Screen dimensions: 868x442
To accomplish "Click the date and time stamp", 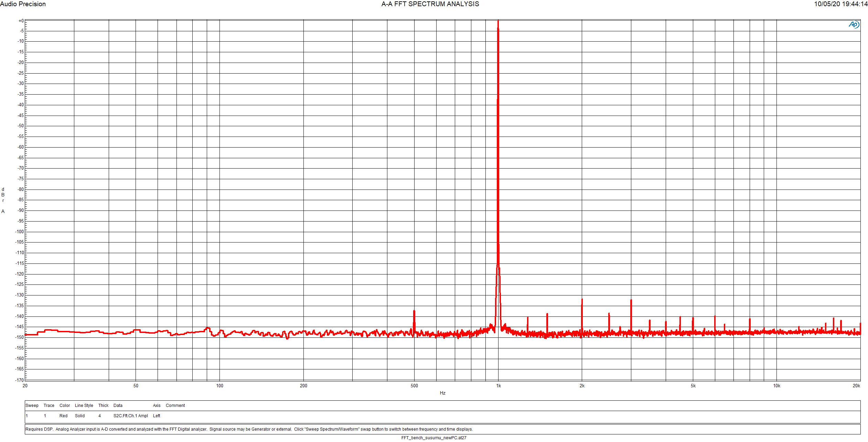I will point(840,4).
